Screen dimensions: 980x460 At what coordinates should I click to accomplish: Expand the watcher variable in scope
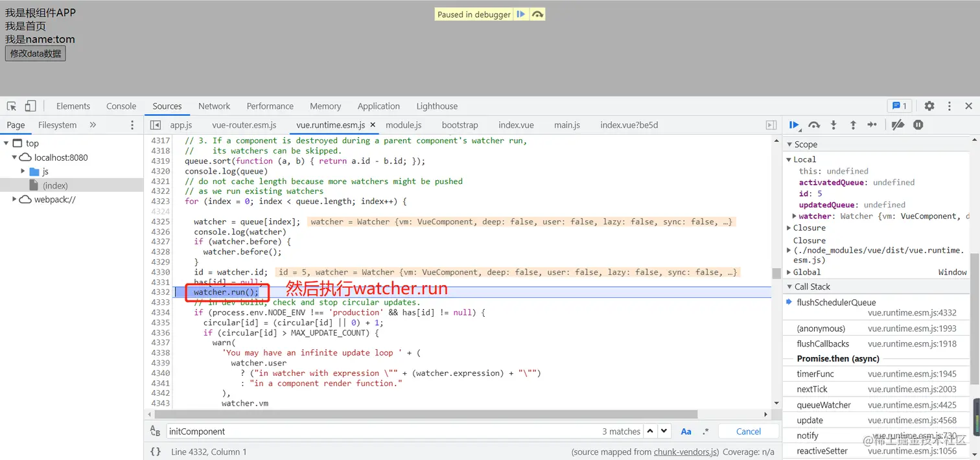[795, 216]
